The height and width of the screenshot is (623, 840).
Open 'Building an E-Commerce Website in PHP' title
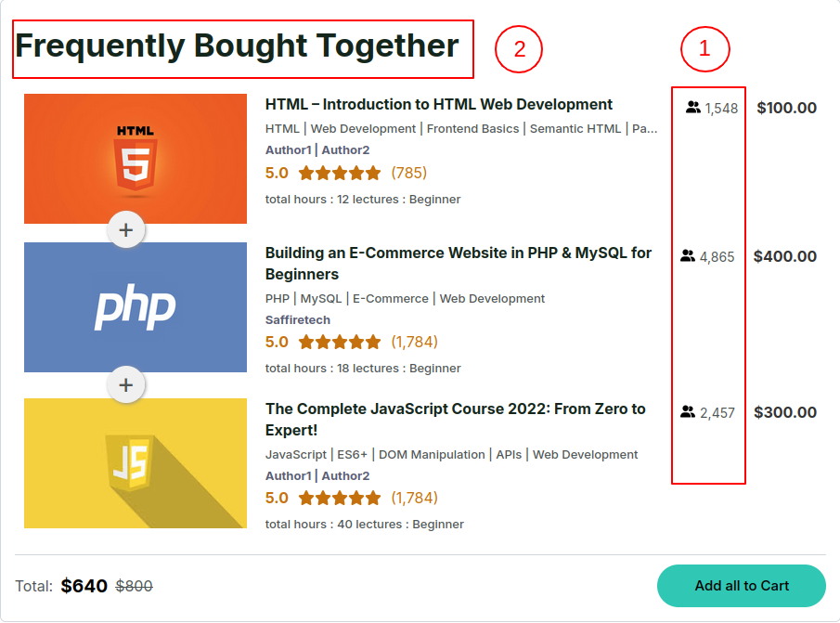pyautogui.click(x=459, y=253)
